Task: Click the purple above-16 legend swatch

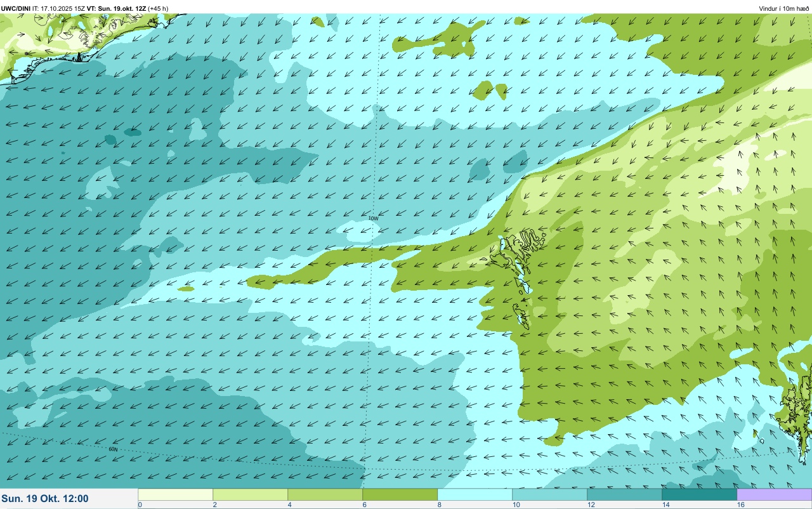Action: [x=775, y=494]
